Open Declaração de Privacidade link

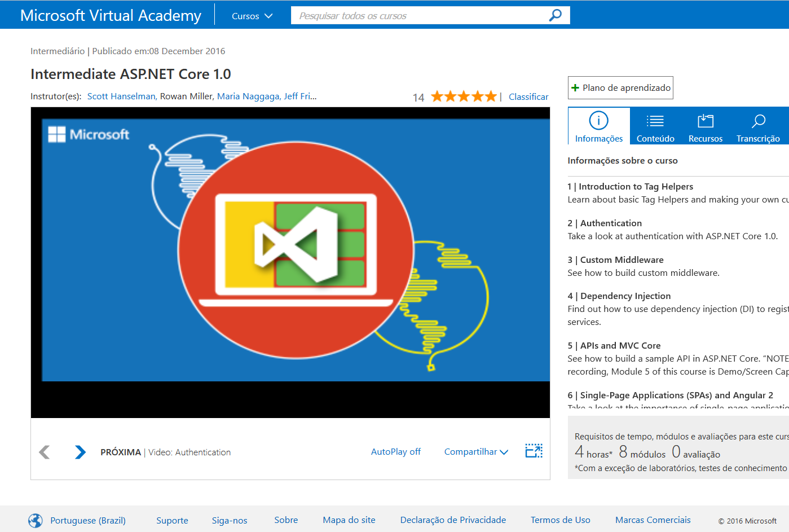[453, 520]
